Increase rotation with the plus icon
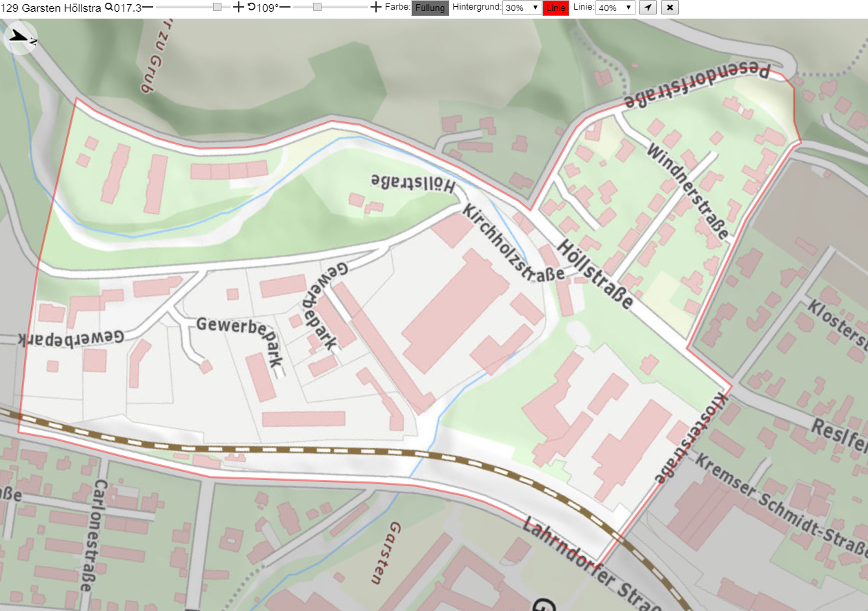This screenshot has height=611, width=868. click(x=375, y=8)
